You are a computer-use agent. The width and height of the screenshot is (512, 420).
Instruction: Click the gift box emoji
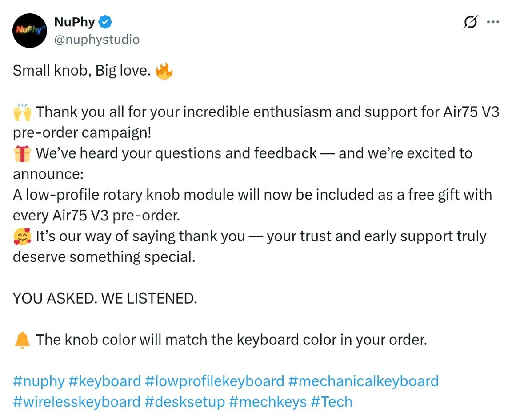tap(22, 153)
